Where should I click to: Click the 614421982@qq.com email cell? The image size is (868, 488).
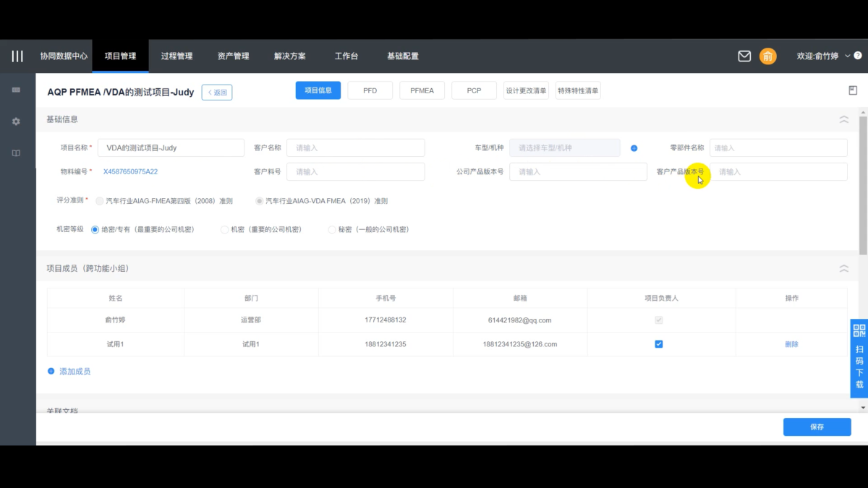tap(520, 320)
